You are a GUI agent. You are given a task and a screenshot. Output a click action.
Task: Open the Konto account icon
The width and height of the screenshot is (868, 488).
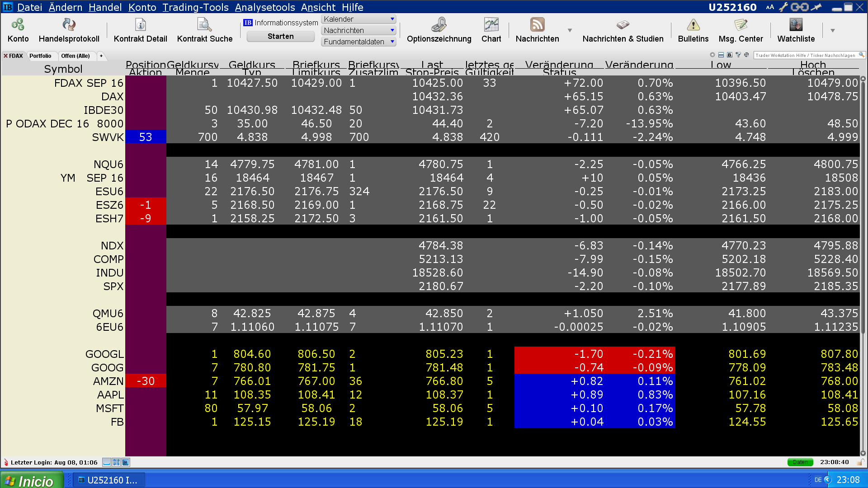coord(18,25)
